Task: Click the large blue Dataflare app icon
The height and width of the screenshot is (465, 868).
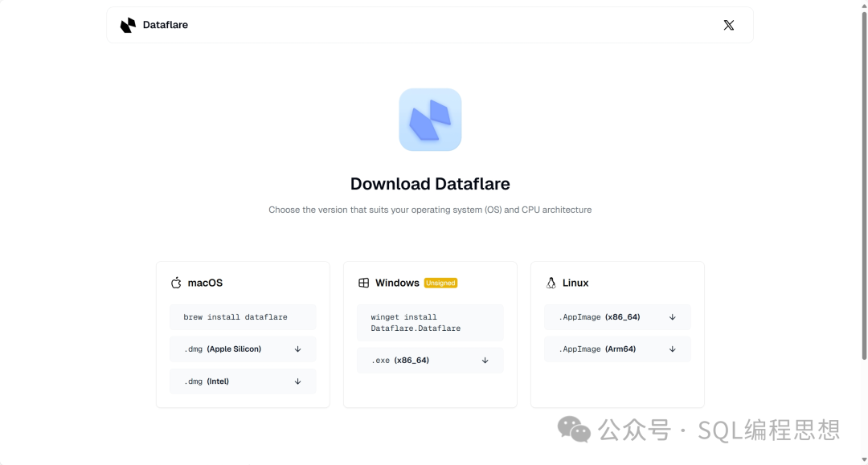Action: (x=430, y=120)
